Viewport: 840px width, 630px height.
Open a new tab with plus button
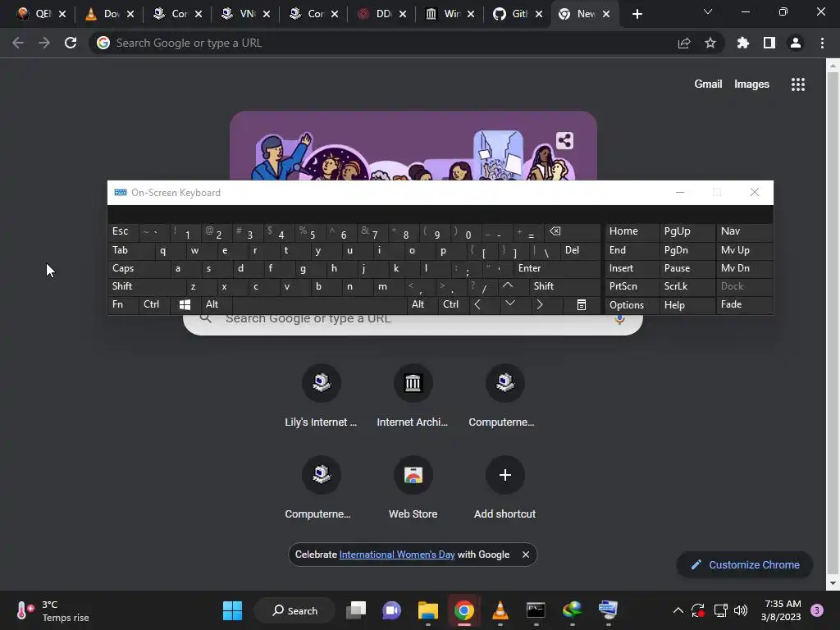pyautogui.click(x=637, y=14)
